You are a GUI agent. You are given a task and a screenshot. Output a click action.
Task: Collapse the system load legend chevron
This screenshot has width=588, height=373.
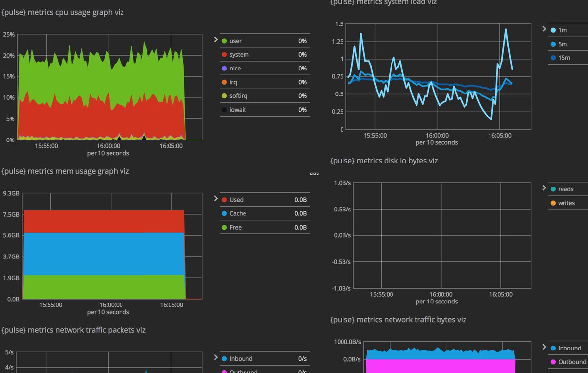[x=544, y=29]
